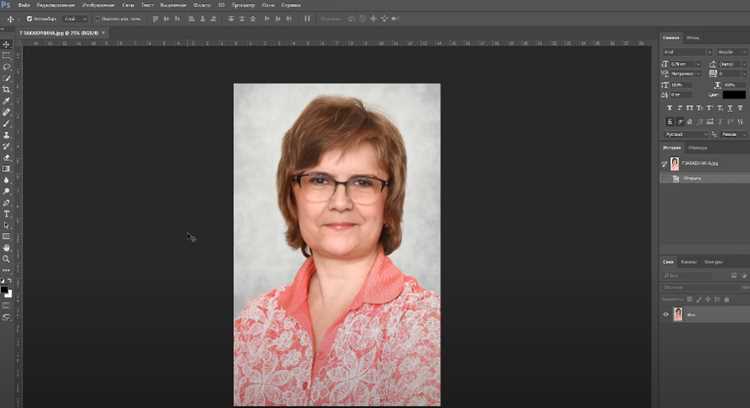
Task: Select the Brush tool
Action: (6, 124)
